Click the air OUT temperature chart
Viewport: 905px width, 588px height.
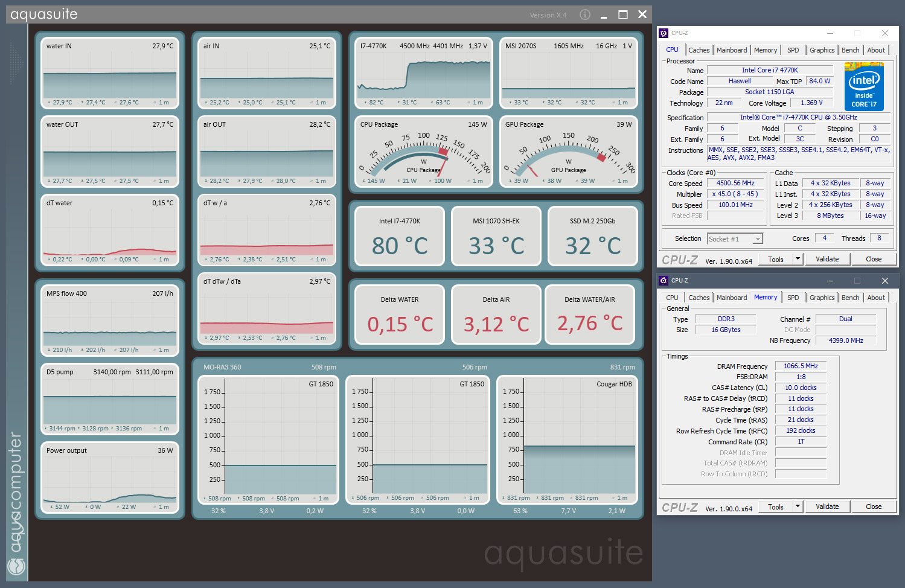coord(267,152)
